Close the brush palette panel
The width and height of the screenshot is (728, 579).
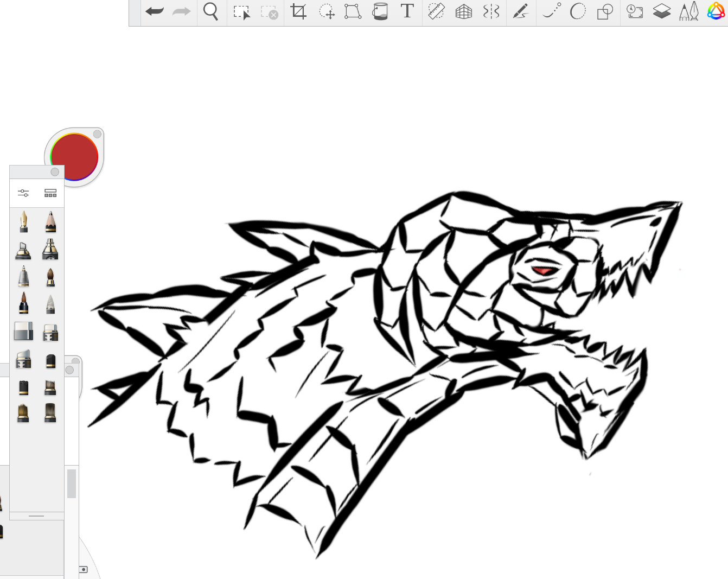[x=55, y=172]
